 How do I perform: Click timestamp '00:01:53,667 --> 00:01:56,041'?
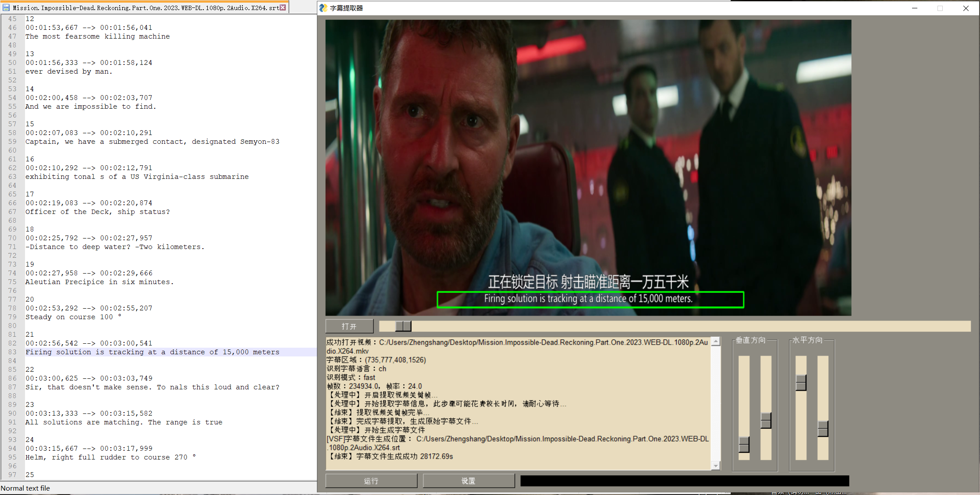tap(89, 28)
